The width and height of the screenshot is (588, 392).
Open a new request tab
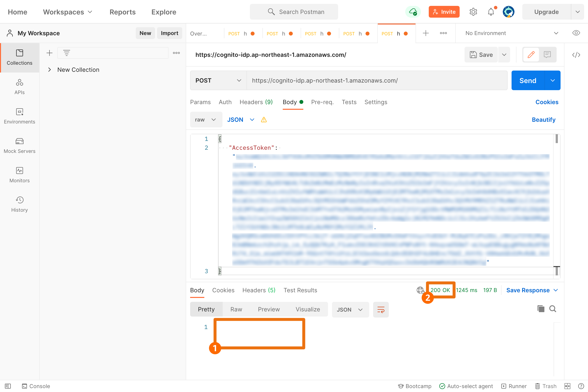(x=426, y=33)
